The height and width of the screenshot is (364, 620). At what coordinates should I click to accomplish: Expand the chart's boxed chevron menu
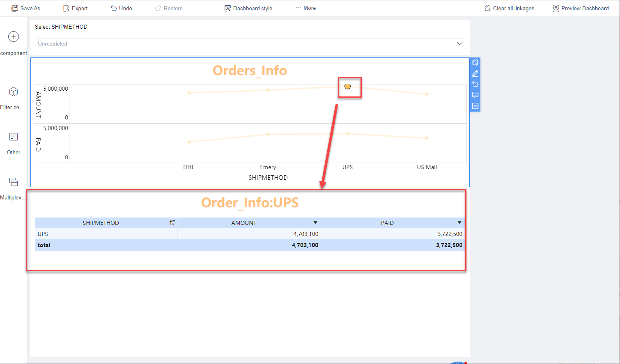475,106
